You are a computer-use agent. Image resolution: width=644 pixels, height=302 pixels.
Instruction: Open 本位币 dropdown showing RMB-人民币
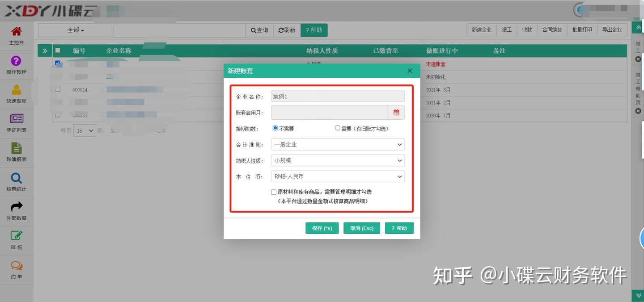pos(338,176)
